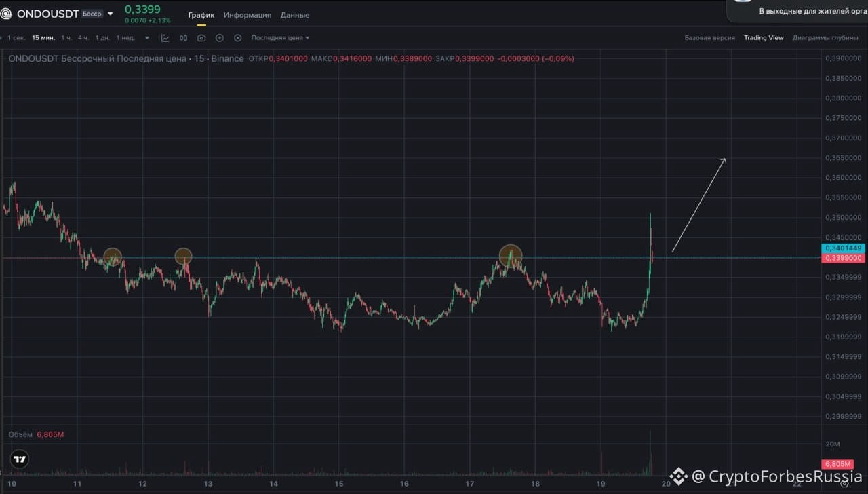The width and height of the screenshot is (868, 494).
Task: Expand the more timeframes dropdown arrow
Action: [147, 38]
